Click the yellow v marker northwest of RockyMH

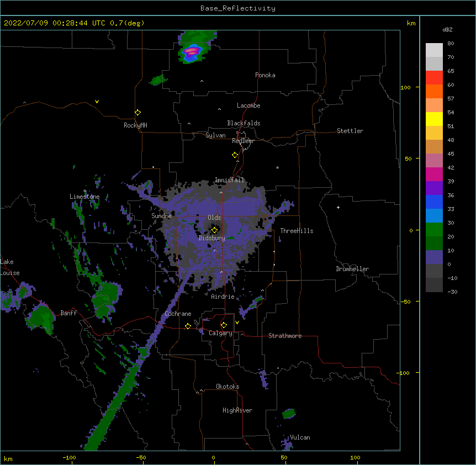[97, 102]
